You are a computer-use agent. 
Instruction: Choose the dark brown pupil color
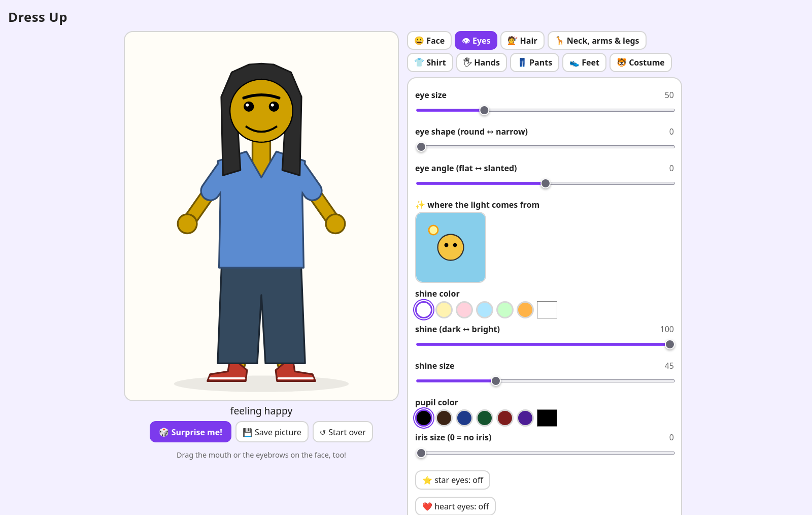[x=444, y=418]
